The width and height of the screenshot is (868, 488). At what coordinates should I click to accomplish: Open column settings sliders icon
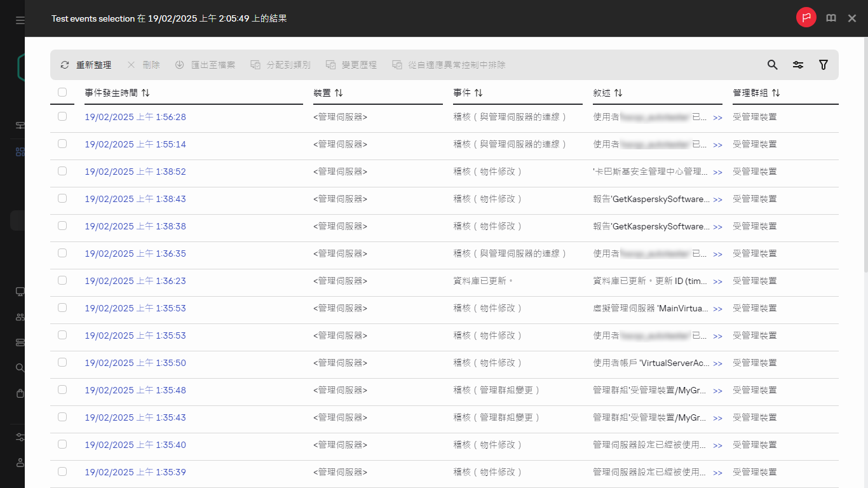pyautogui.click(x=798, y=65)
